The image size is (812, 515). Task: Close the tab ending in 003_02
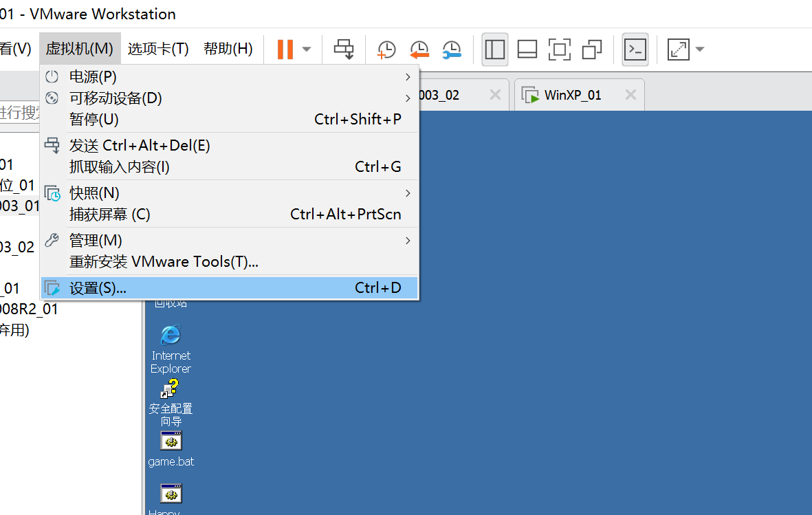(495, 95)
